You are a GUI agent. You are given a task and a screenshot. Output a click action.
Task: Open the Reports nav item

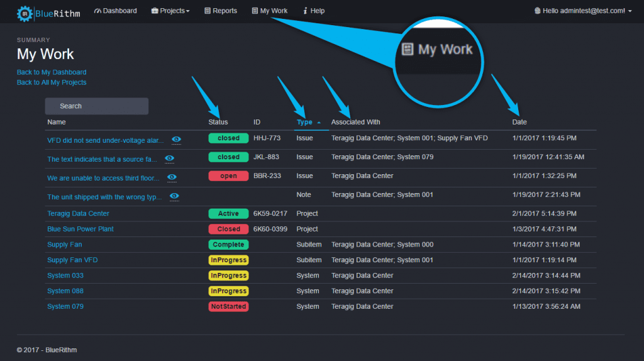(x=221, y=11)
